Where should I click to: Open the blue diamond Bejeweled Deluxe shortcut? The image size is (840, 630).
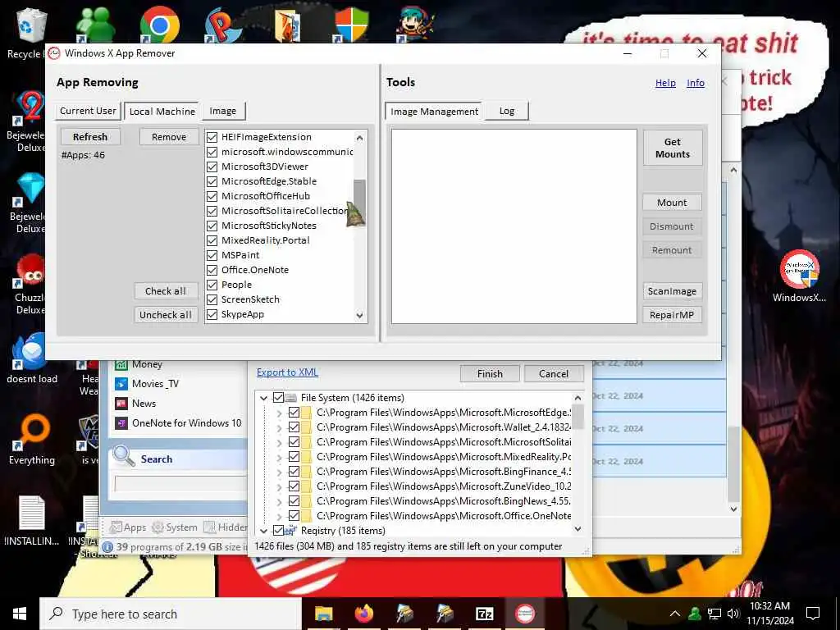click(28, 203)
